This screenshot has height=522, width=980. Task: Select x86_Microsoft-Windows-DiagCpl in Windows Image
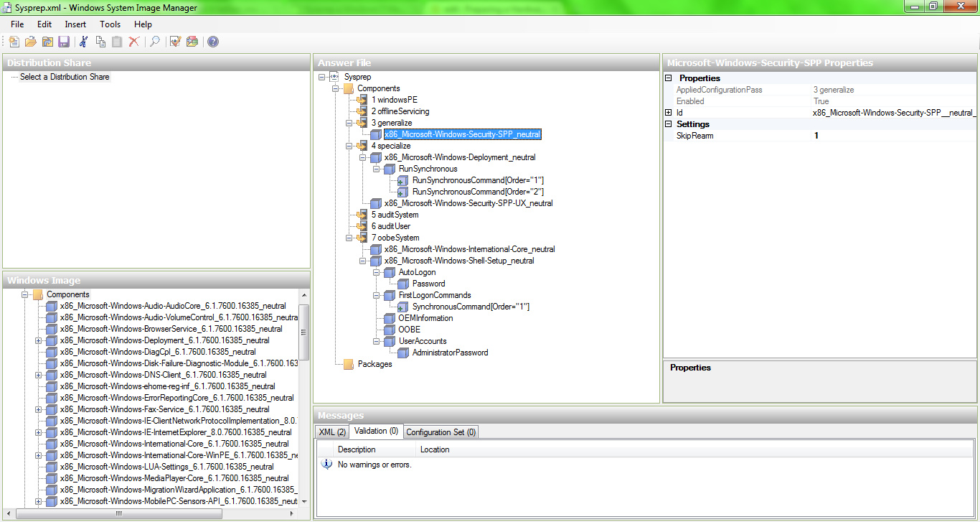(158, 352)
